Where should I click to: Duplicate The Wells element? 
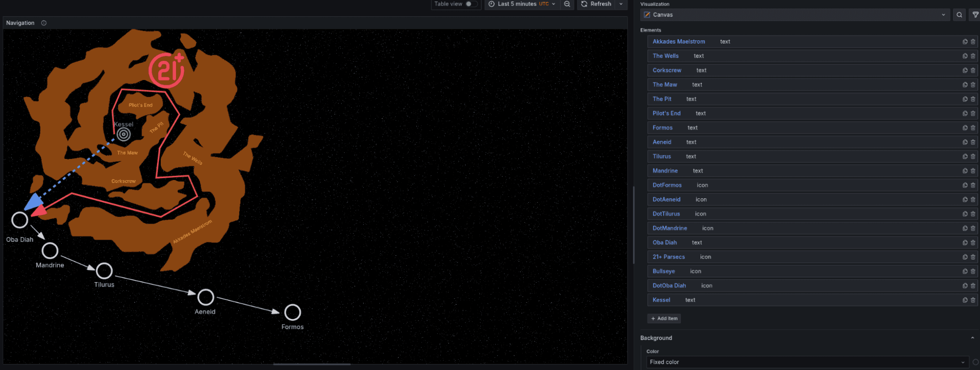[965, 56]
